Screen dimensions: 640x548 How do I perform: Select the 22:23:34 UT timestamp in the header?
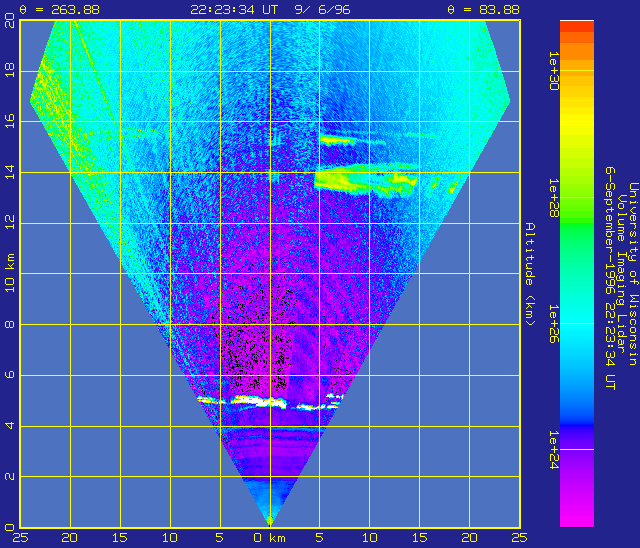pos(234,9)
